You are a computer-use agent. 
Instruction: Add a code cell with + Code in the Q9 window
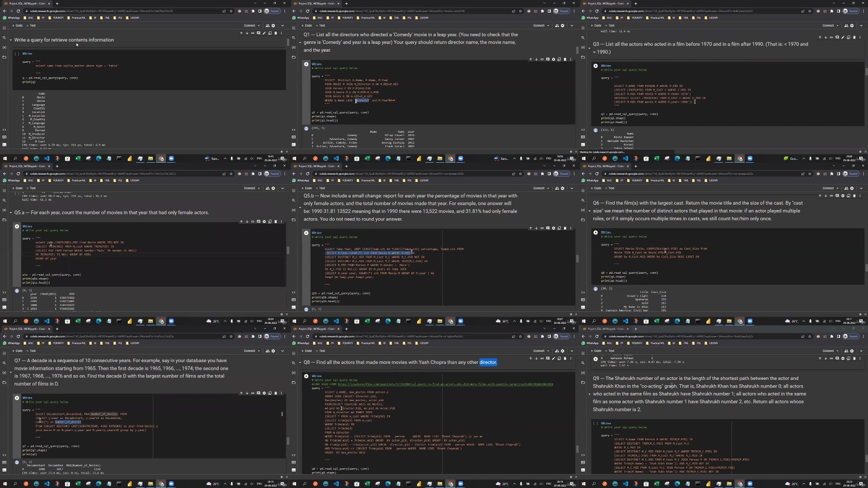click(596, 351)
